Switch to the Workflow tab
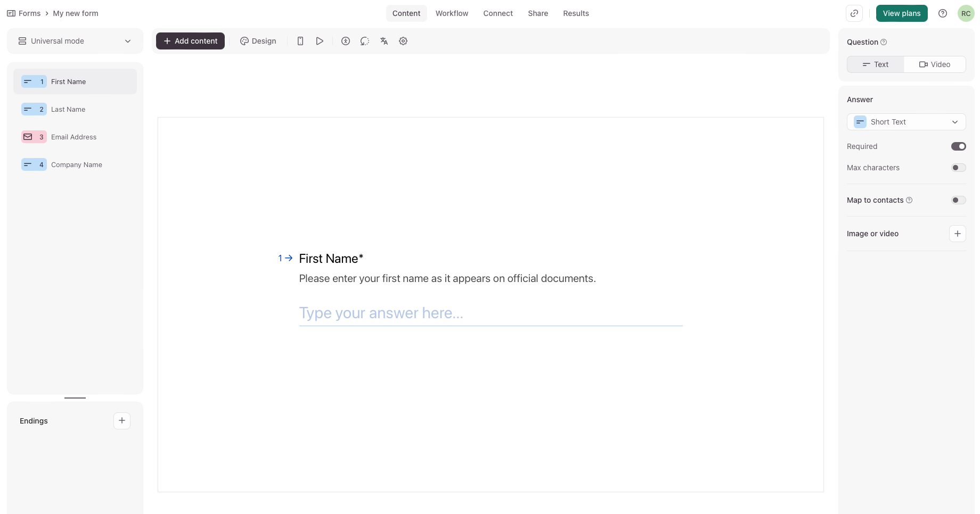 [452, 13]
